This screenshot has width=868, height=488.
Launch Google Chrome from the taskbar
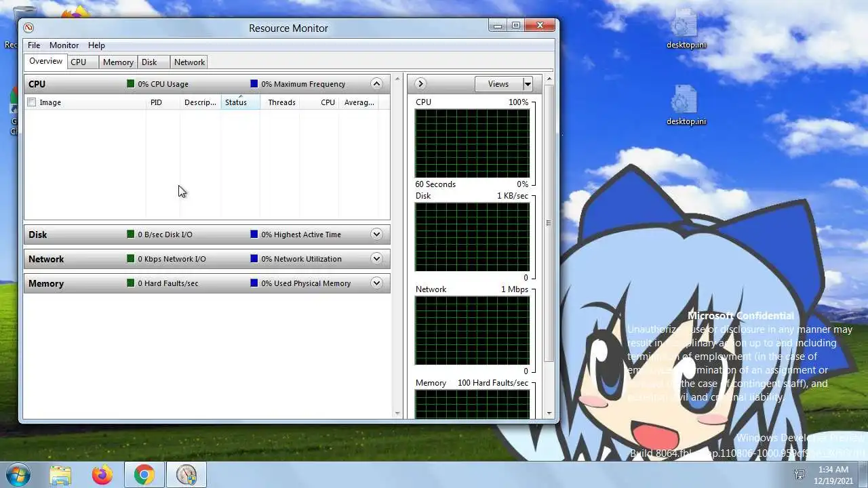point(144,475)
